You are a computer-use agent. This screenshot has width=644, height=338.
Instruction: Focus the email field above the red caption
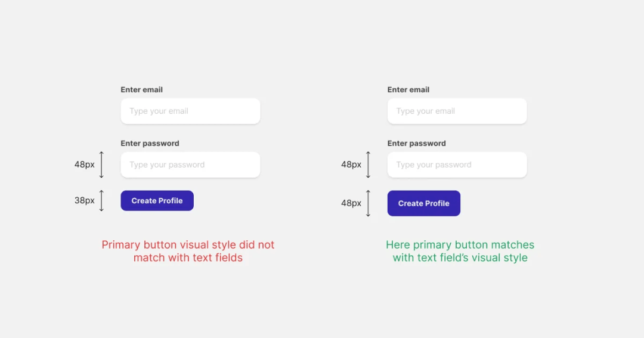pos(190,111)
